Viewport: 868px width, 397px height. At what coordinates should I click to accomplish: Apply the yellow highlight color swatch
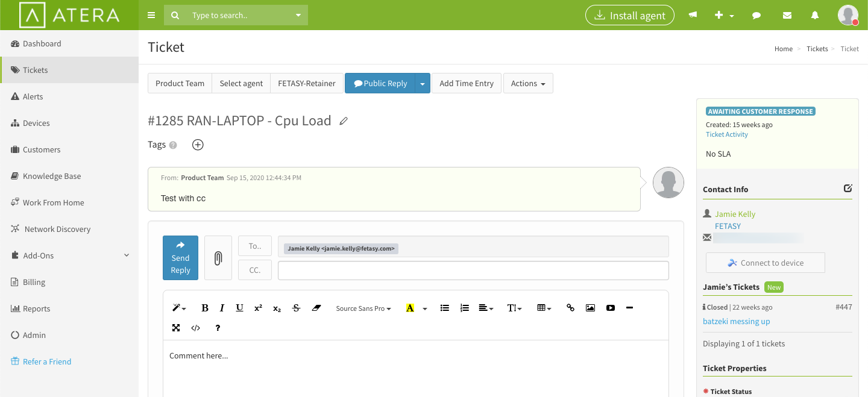coord(410,308)
